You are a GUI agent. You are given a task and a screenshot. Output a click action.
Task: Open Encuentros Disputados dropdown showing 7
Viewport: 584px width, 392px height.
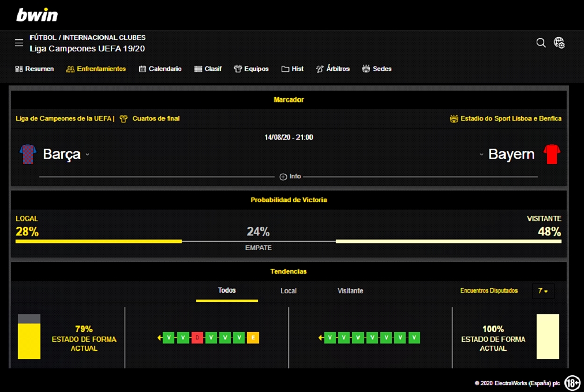pyautogui.click(x=543, y=291)
